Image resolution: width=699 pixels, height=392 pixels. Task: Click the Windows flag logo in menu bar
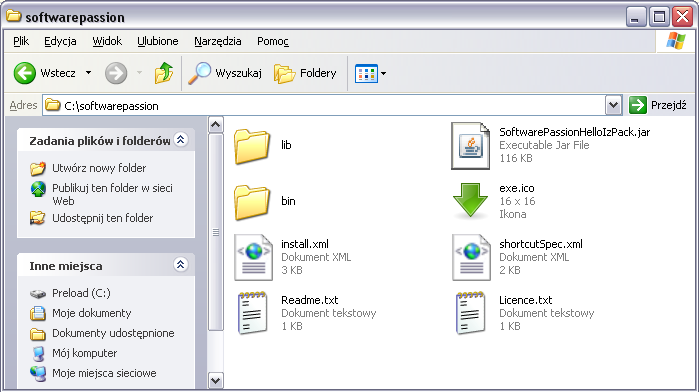676,41
